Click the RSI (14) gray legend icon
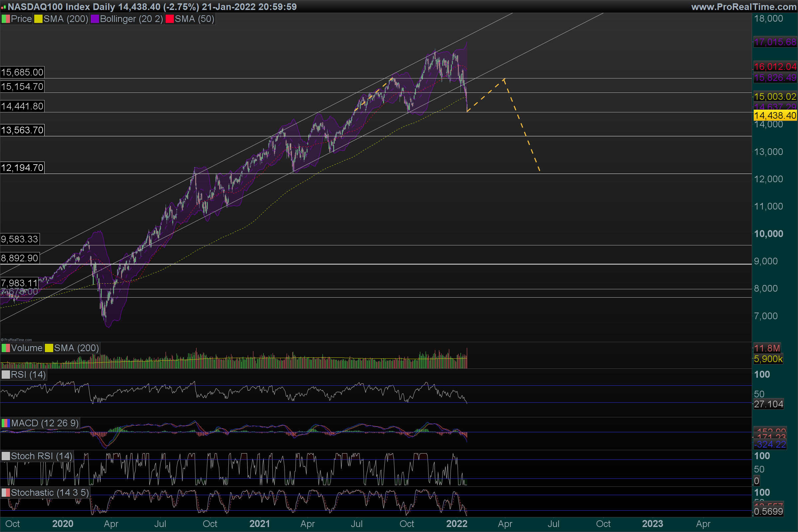This screenshot has height=532, width=798. pos(5,375)
